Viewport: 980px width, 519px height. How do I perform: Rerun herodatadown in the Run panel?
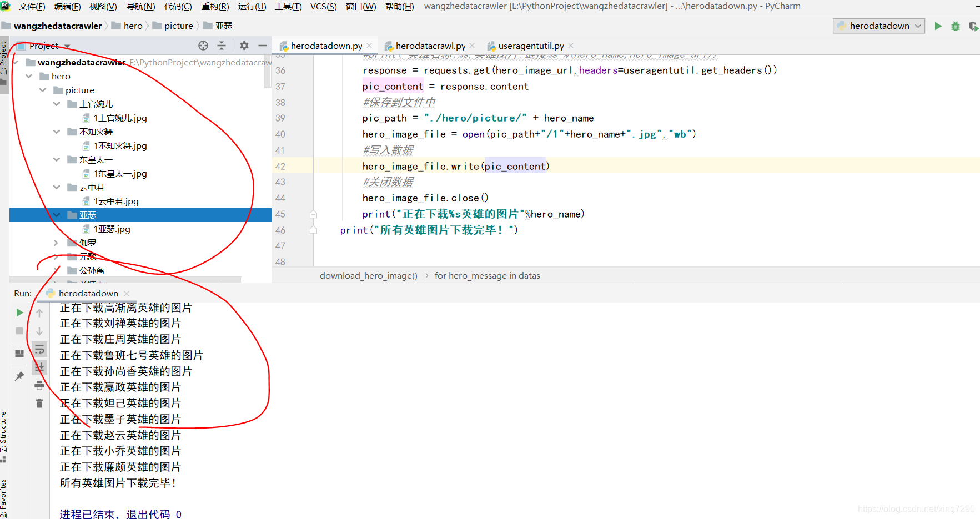click(x=19, y=313)
